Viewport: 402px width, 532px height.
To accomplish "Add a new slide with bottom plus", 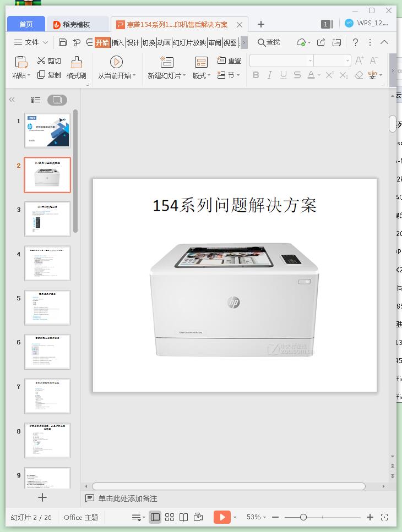I will tap(42, 497).
